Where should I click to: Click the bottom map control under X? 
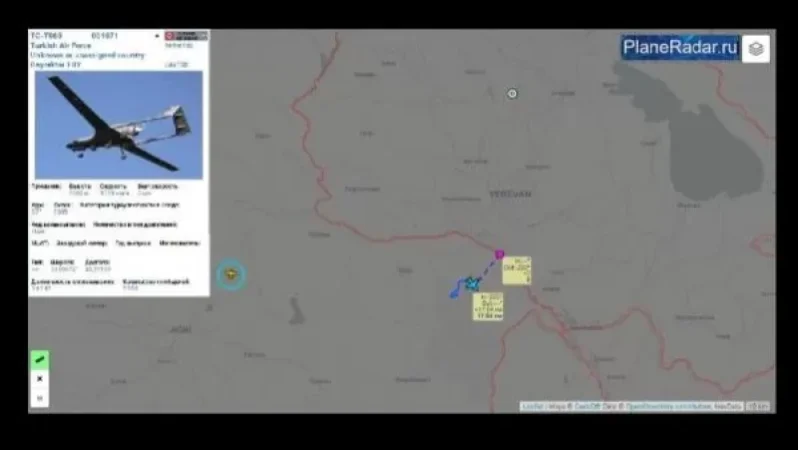pyautogui.click(x=40, y=398)
